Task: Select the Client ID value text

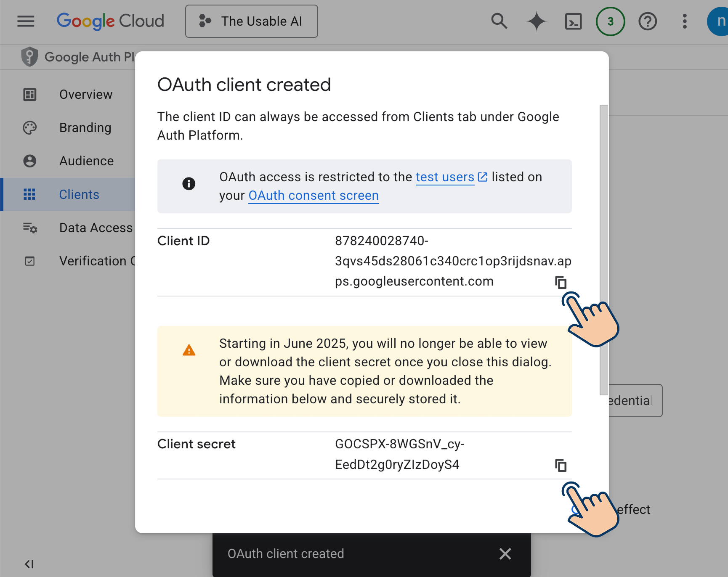Action: [453, 261]
